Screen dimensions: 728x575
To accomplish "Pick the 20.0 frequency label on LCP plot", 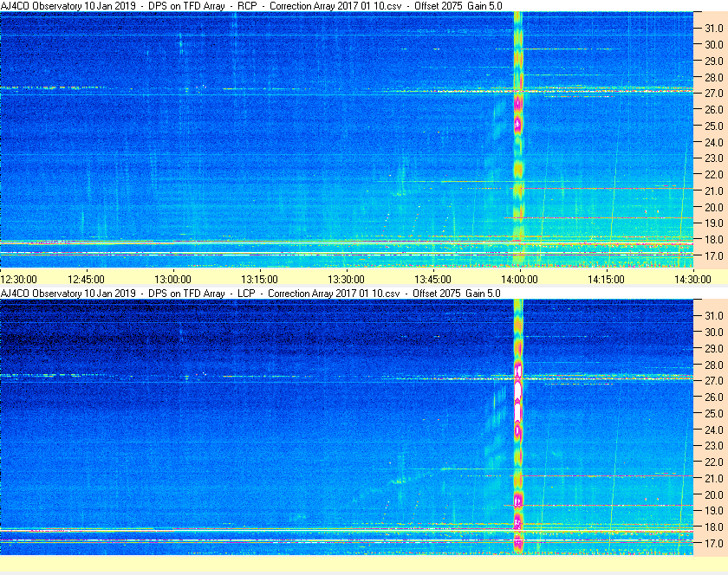I will pyautogui.click(x=714, y=494).
